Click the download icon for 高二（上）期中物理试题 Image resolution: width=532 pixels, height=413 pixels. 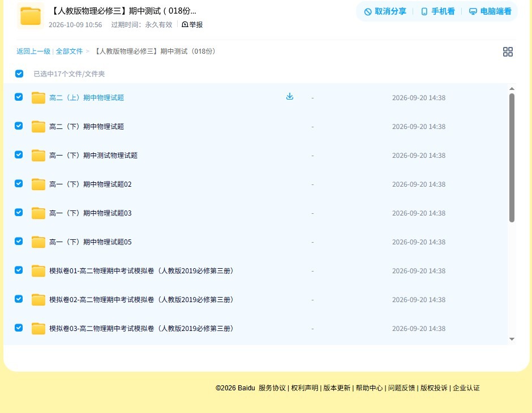(289, 96)
